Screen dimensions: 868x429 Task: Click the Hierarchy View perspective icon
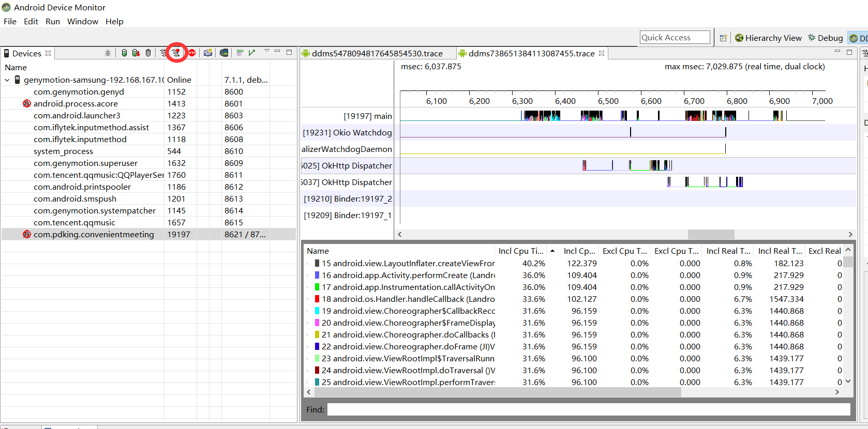[x=739, y=38]
